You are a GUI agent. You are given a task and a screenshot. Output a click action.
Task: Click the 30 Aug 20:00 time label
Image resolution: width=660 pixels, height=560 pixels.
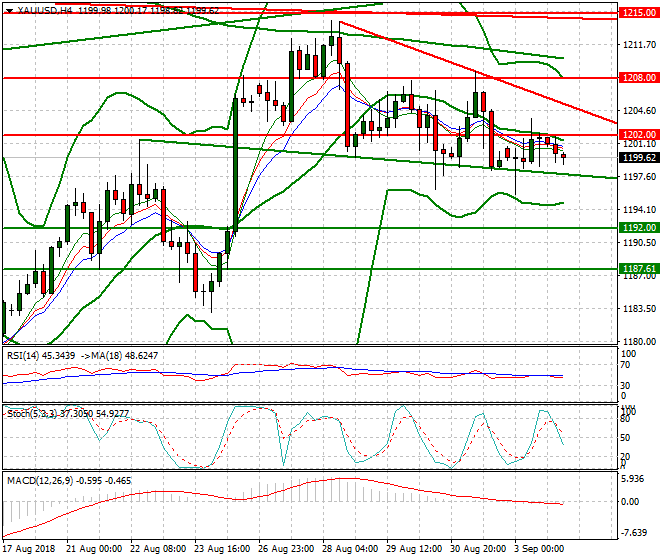click(478, 549)
